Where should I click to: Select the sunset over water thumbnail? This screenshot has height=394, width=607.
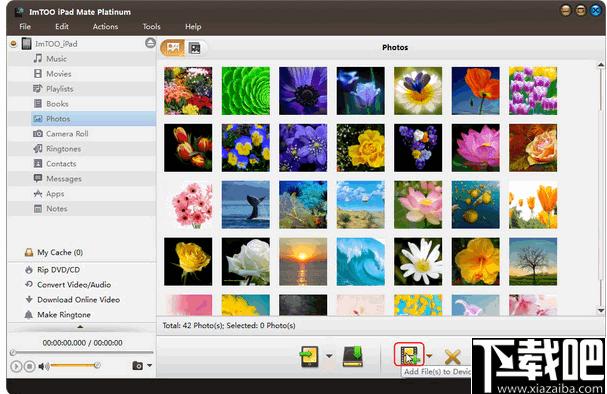pyautogui.click(x=303, y=262)
